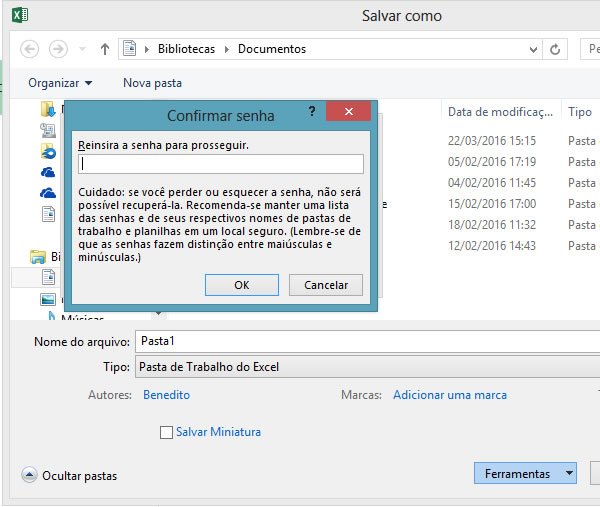Screen dimensions: 600x507
Task: Open the Ferramentas dropdown arrow
Action: 569,473
